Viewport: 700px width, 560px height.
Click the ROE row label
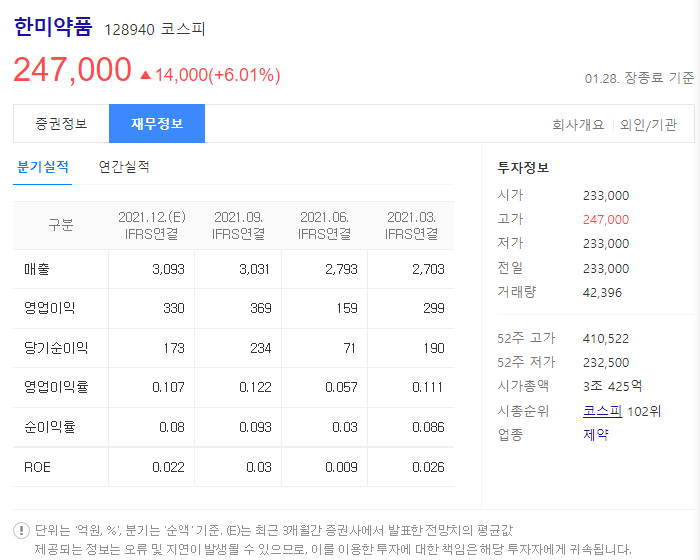coord(37,467)
